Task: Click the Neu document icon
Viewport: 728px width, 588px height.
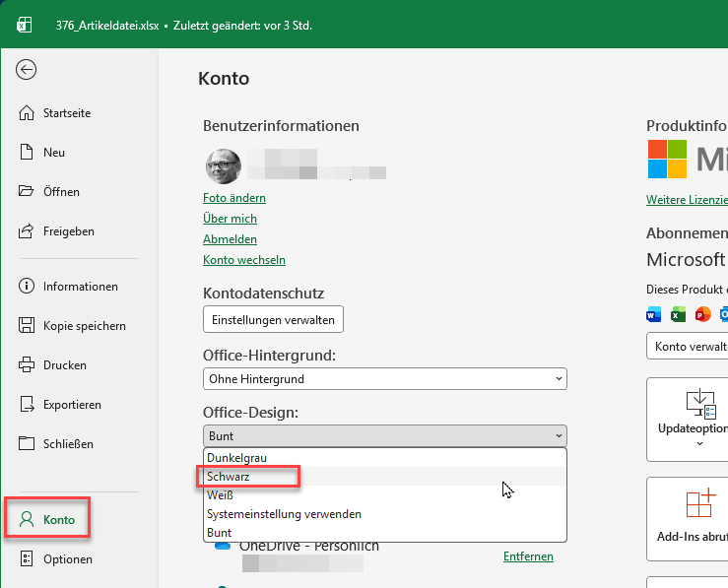Action: pos(27,153)
